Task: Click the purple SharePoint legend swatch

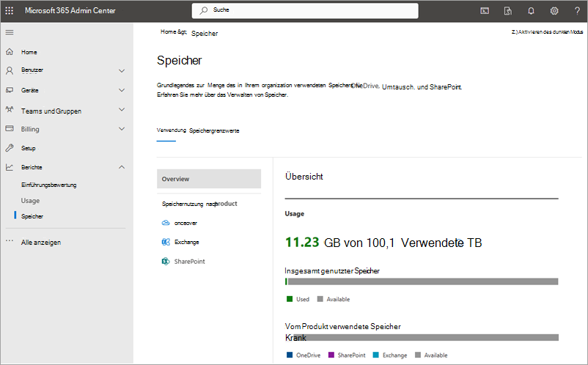Action: tap(331, 355)
